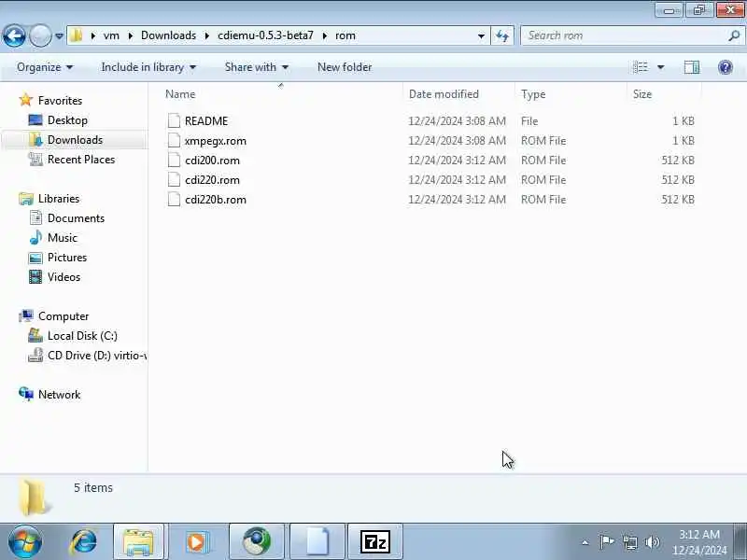Open volume control speaker icon
This screenshot has width=747, height=560.
tap(652, 542)
